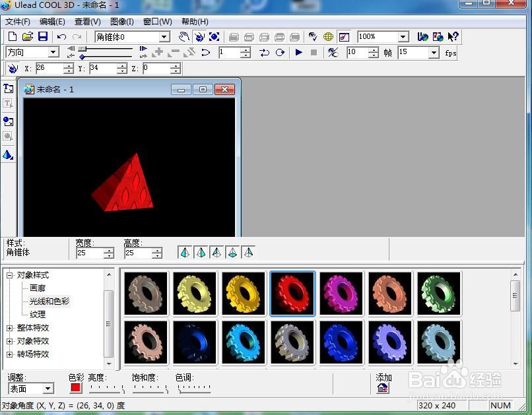Click total frames field showing 10
This screenshot has height=415, width=532.
click(358, 53)
